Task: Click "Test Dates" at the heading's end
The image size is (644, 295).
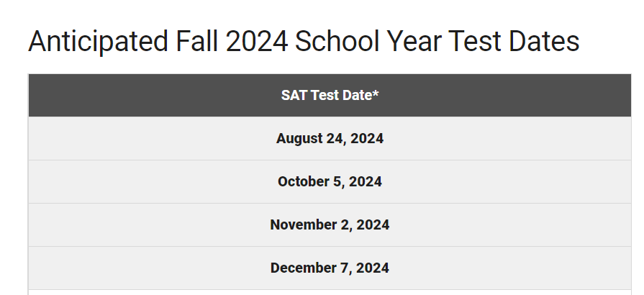Action: (514, 42)
